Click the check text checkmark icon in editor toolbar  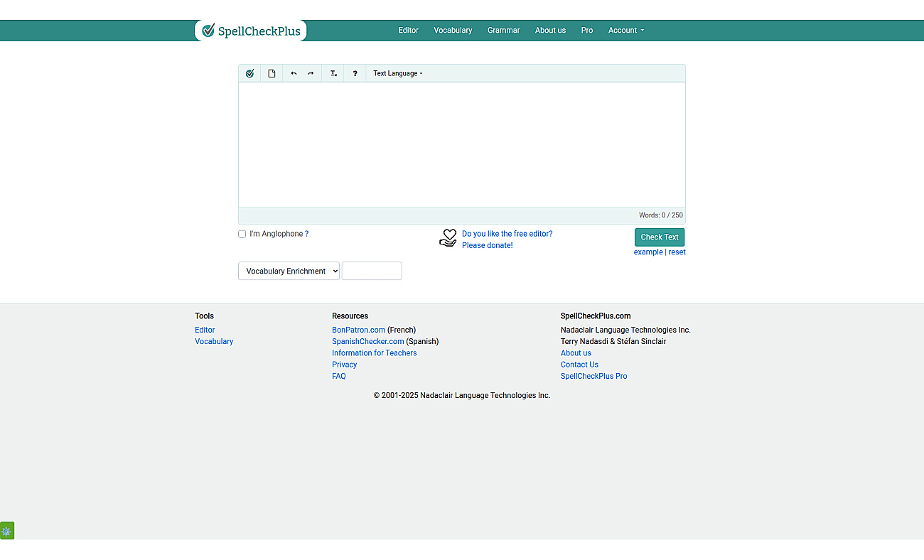tap(249, 73)
